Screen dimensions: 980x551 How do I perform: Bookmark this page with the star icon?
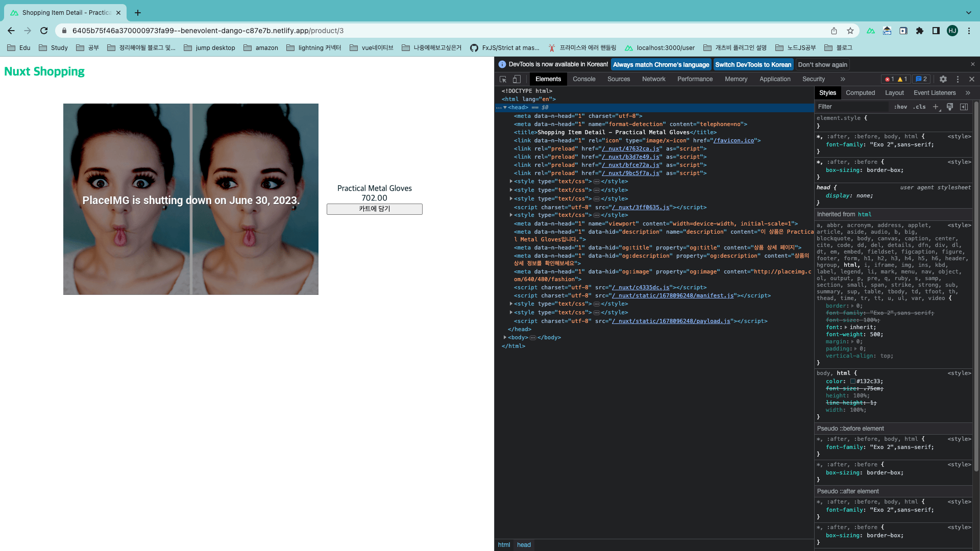click(850, 31)
